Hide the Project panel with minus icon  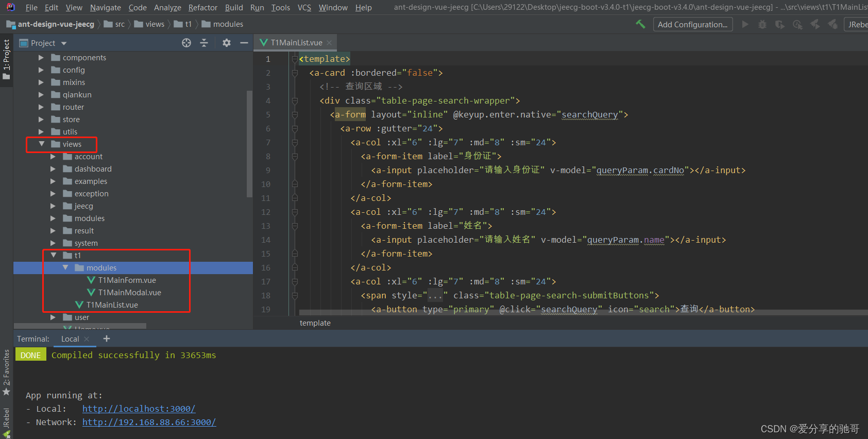(x=244, y=43)
